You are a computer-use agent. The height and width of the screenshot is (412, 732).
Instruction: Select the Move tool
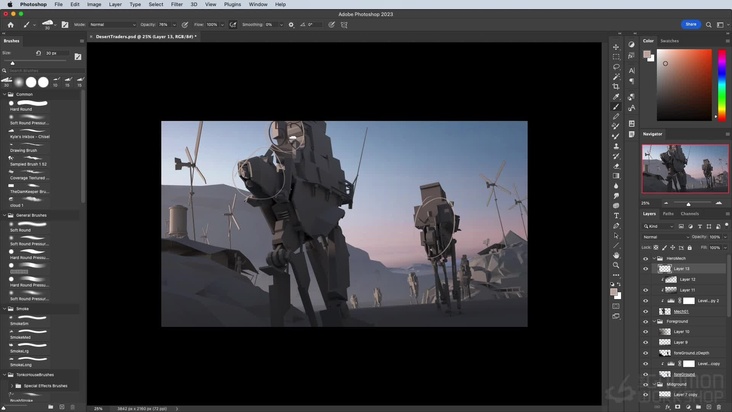(x=616, y=47)
